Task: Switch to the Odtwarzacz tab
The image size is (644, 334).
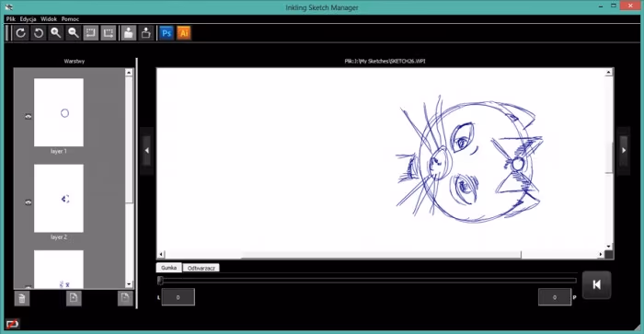Action: pyautogui.click(x=201, y=268)
